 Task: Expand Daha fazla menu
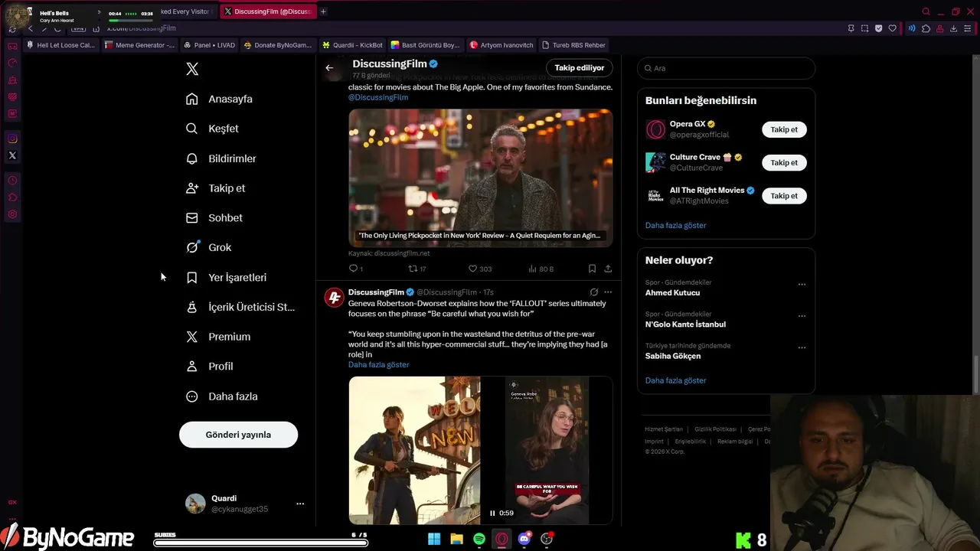pyautogui.click(x=222, y=396)
